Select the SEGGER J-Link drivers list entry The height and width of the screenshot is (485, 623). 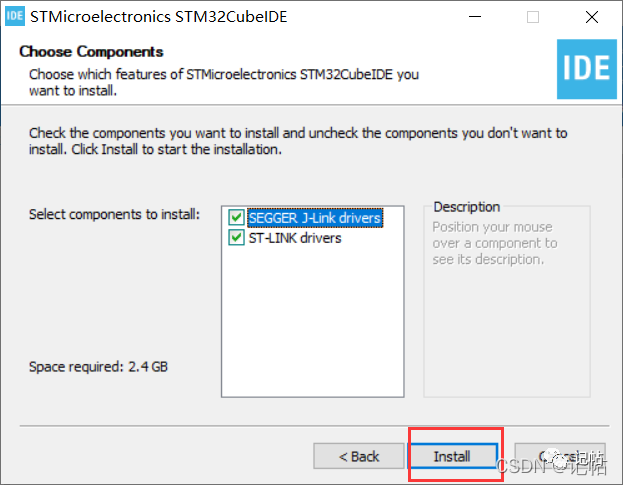[315, 218]
